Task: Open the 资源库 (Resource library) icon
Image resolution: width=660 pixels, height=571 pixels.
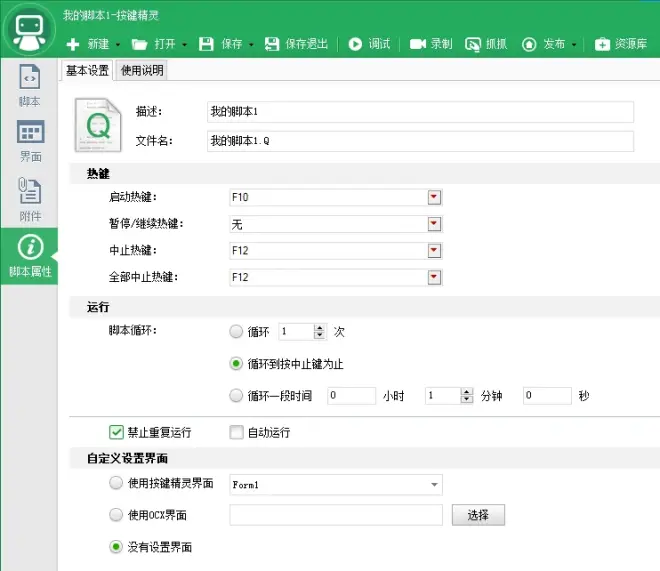Action: [602, 44]
